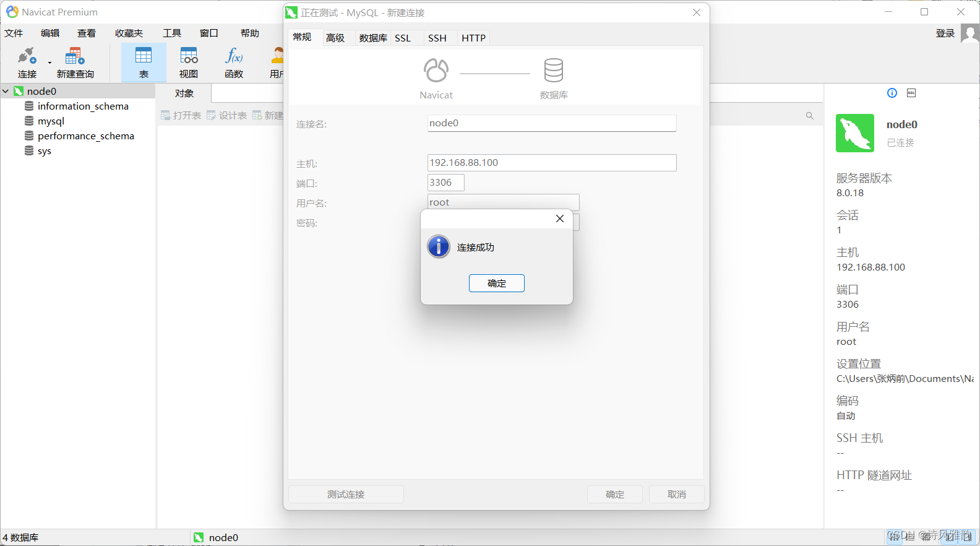Viewport: 980px width, 546px height.
Task: Open the Connection (连接) toolbar tool
Action: click(27, 63)
